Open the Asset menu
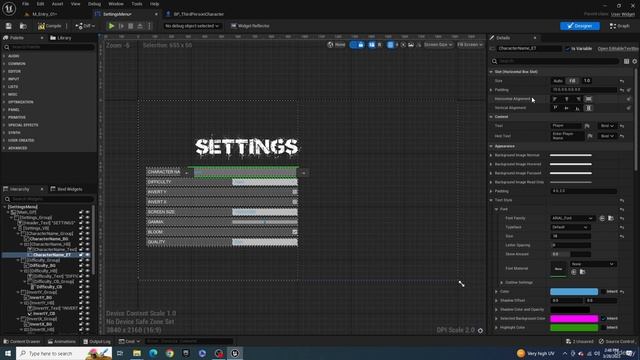This screenshot has width=640, height=360. 57,4
